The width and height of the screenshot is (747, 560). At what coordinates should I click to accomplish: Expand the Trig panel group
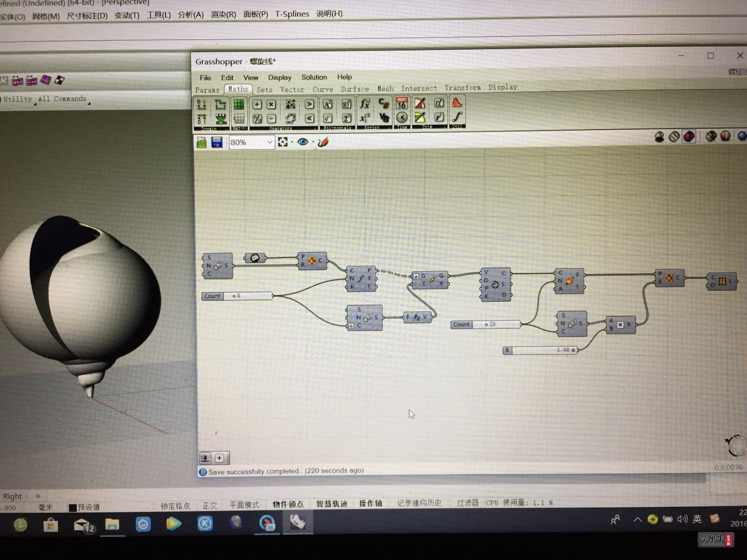[x=429, y=127]
